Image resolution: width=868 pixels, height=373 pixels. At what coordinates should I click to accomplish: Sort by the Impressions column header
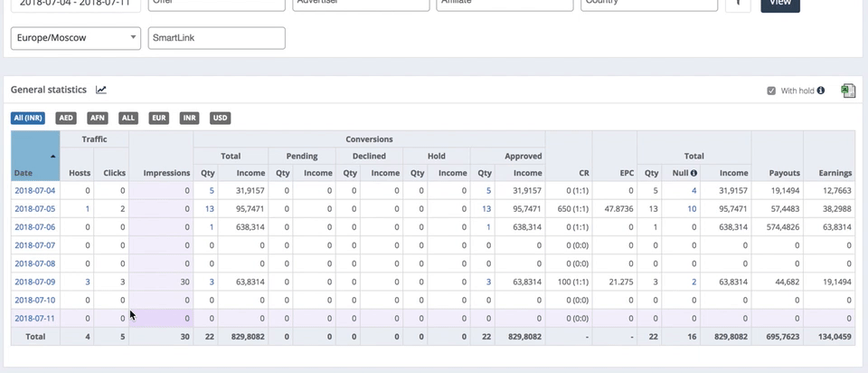(166, 173)
